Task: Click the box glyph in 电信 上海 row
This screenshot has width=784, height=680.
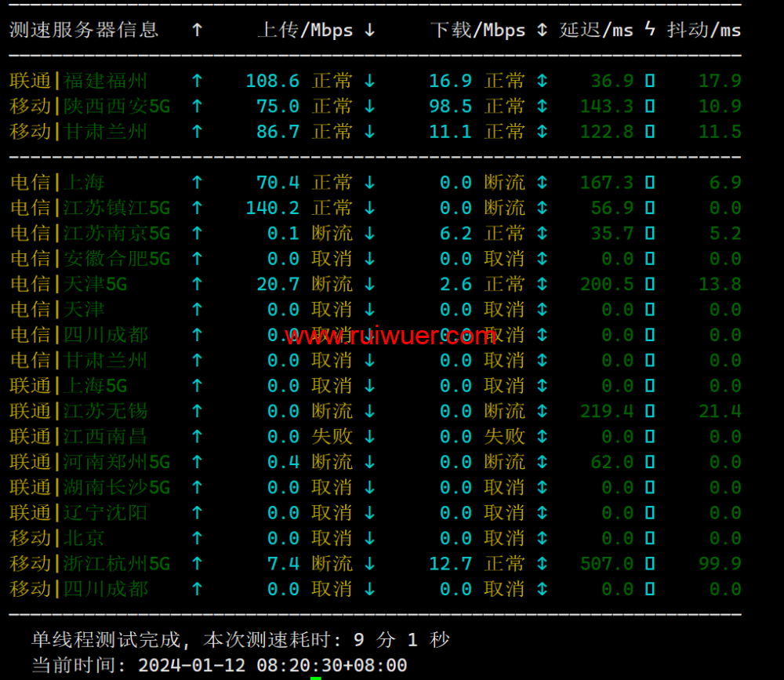Action: (650, 183)
